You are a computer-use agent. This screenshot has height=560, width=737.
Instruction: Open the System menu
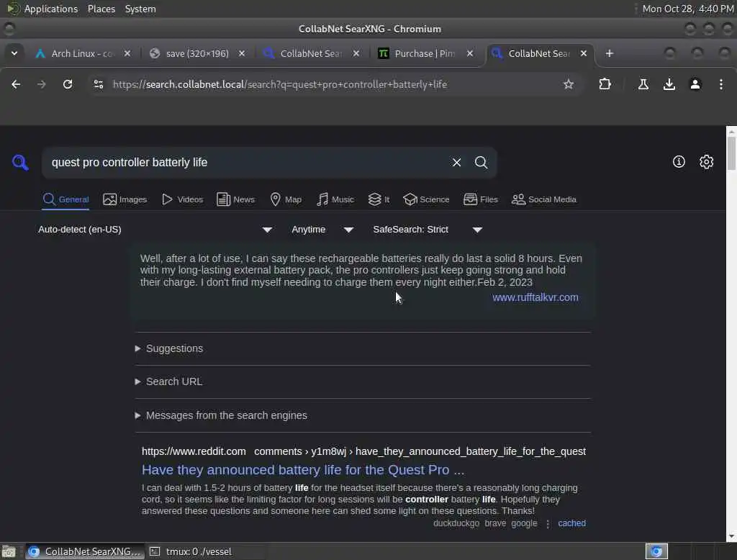click(140, 9)
